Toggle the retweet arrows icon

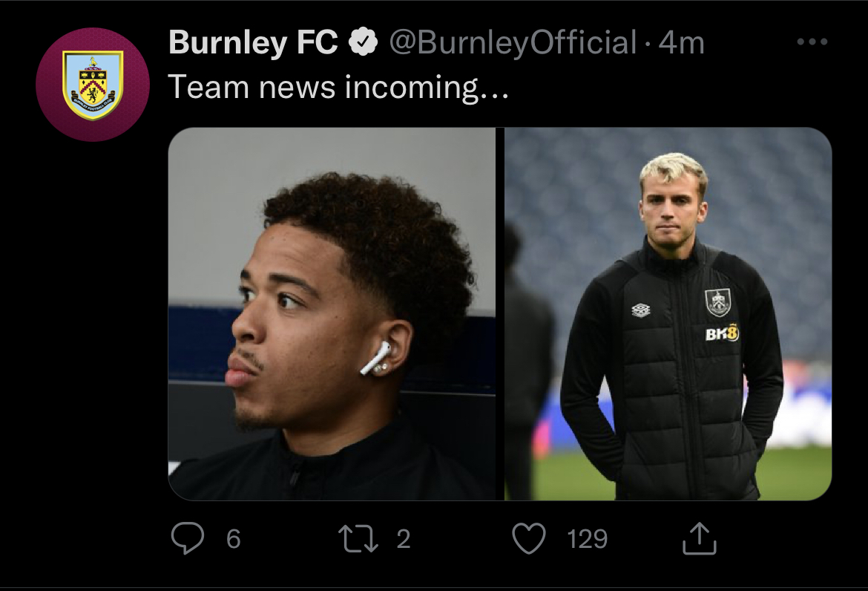(358, 538)
